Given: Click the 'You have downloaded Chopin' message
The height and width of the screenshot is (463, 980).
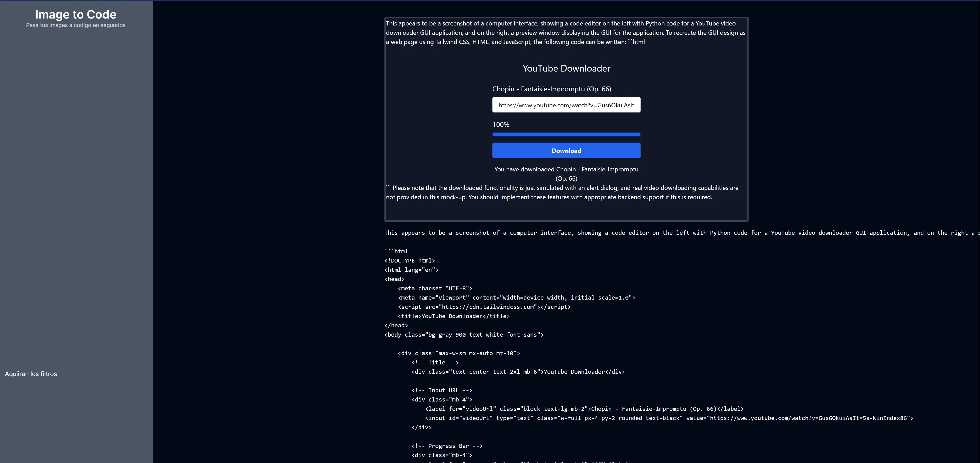Looking at the screenshot, I should pos(566,174).
